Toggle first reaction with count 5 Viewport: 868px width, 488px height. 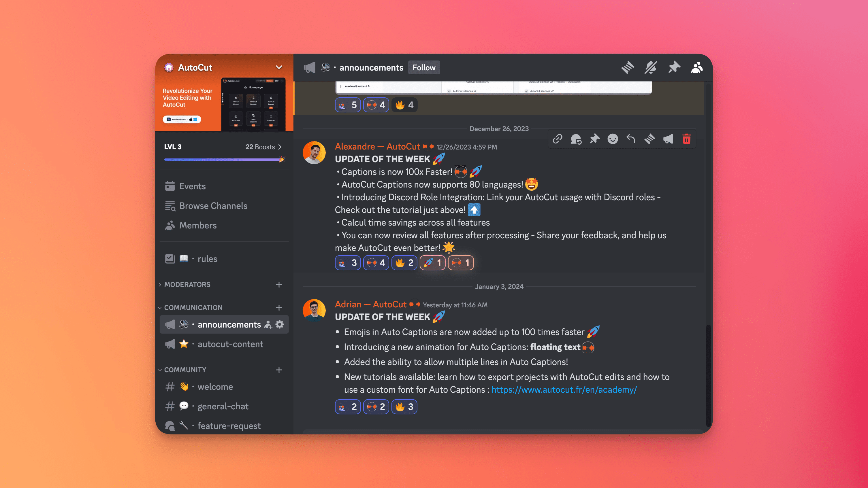(348, 105)
